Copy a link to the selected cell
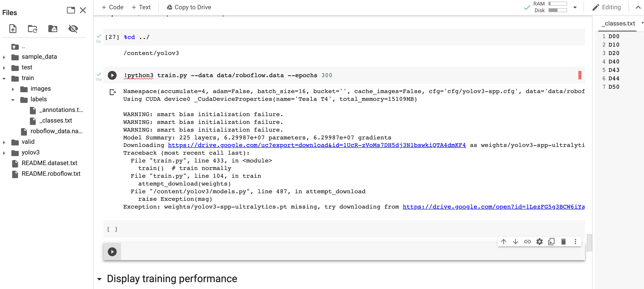Image resolution: width=644 pixels, height=289 pixels. coord(528,242)
